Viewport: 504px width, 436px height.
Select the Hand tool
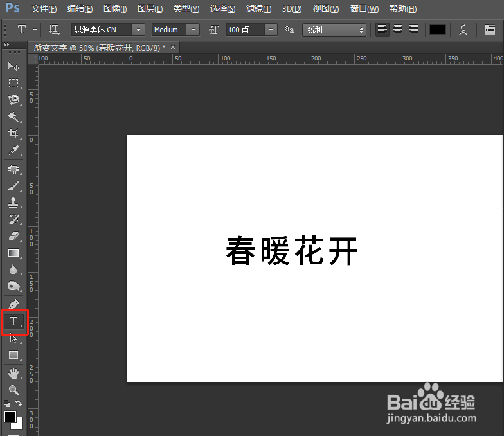13,374
